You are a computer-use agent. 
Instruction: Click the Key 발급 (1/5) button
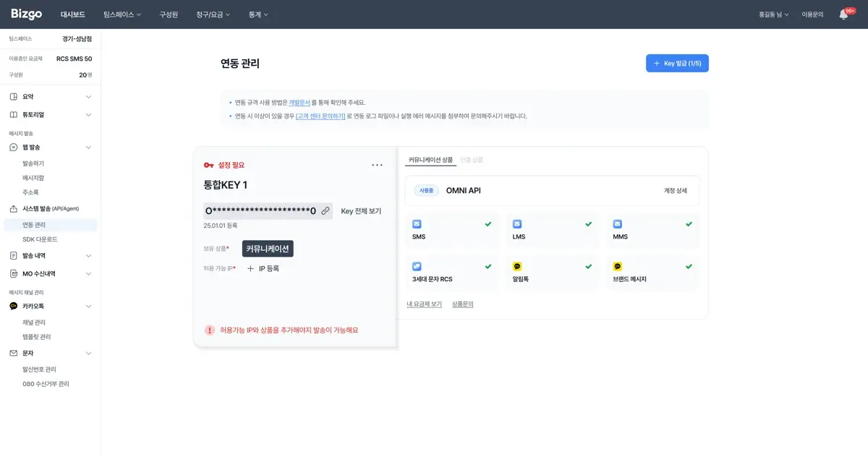click(x=677, y=63)
